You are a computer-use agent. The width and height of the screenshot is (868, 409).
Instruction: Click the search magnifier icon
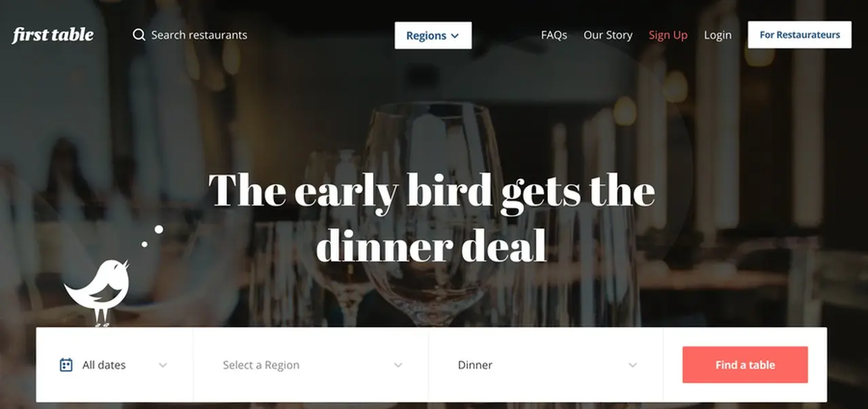click(139, 35)
